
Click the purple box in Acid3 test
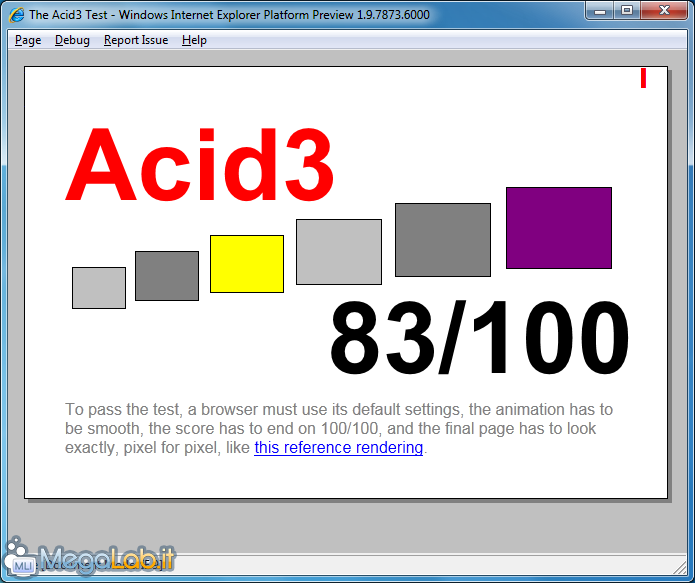pos(559,228)
